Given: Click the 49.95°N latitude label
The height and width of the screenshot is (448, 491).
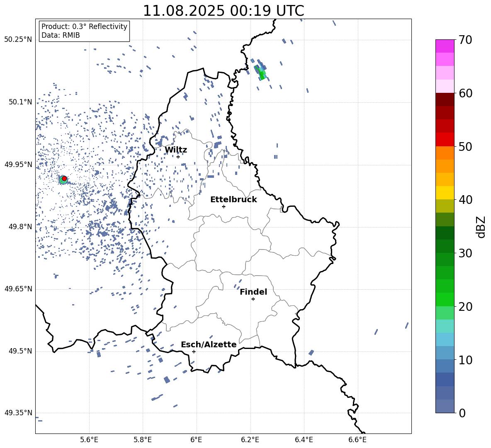Looking at the screenshot, I should (x=18, y=165).
